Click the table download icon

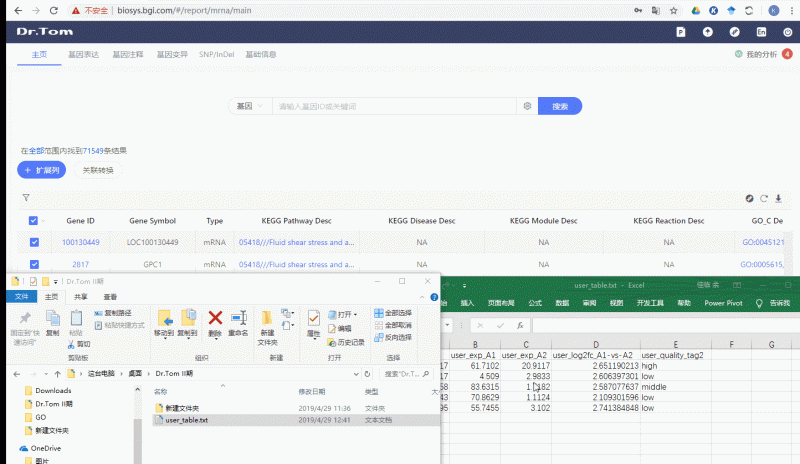(777, 198)
